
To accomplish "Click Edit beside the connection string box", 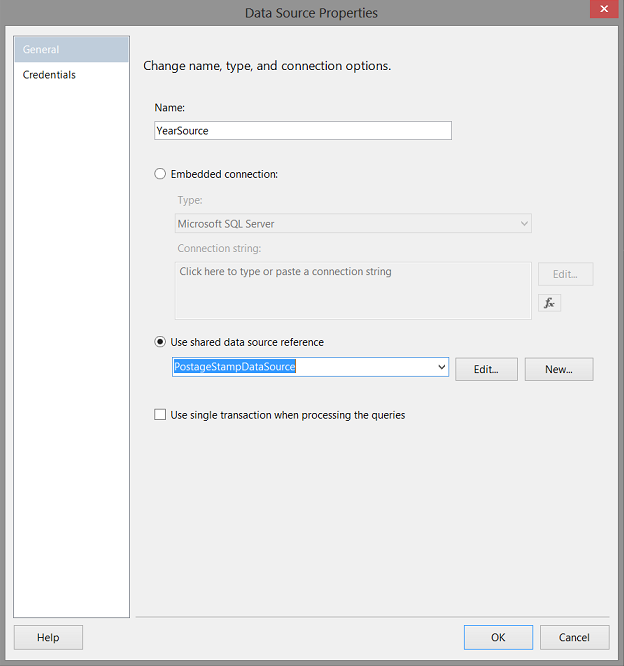I will (565, 273).
